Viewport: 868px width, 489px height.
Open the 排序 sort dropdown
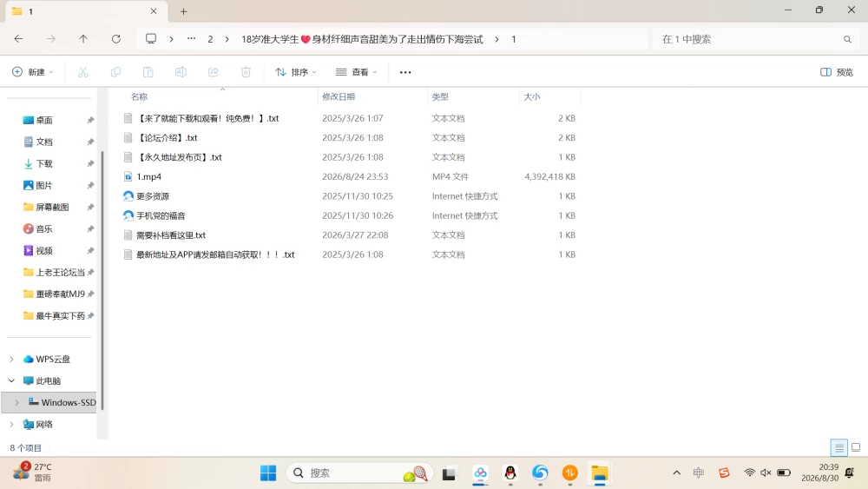pyautogui.click(x=296, y=72)
